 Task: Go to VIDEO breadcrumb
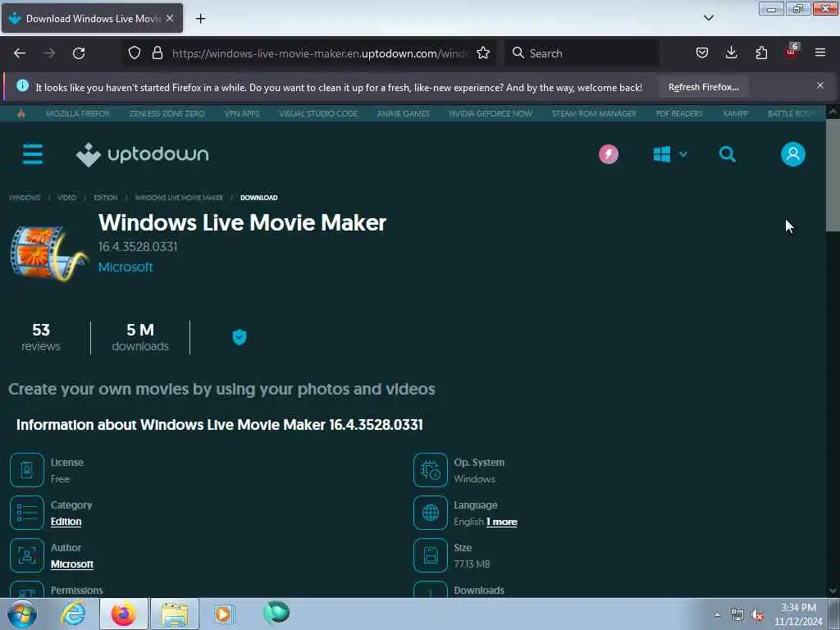[66, 198]
